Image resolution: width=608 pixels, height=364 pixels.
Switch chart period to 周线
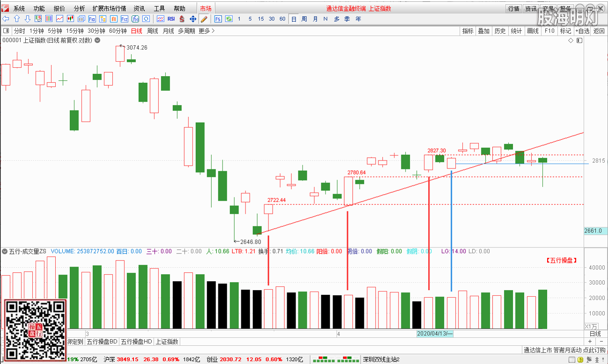pos(153,31)
